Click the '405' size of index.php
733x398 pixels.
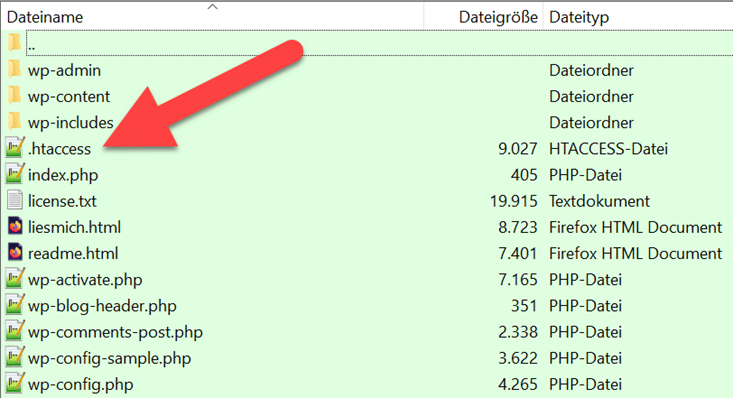click(524, 175)
